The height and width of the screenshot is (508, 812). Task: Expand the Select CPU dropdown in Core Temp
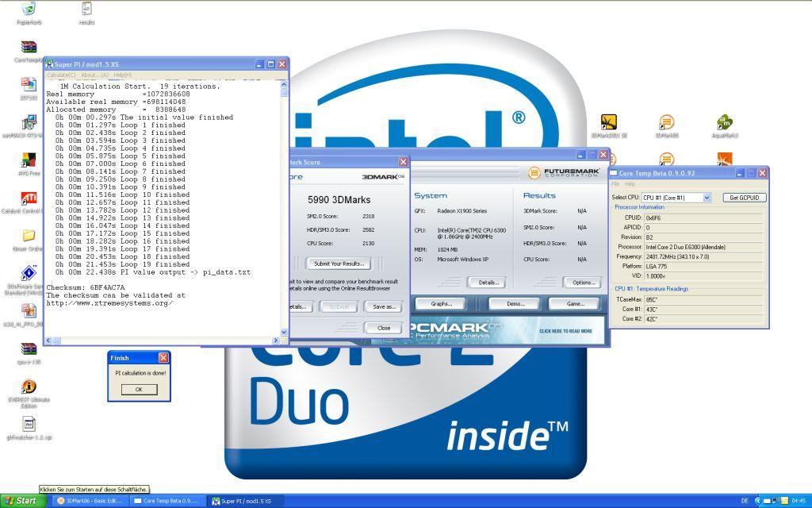(707, 198)
